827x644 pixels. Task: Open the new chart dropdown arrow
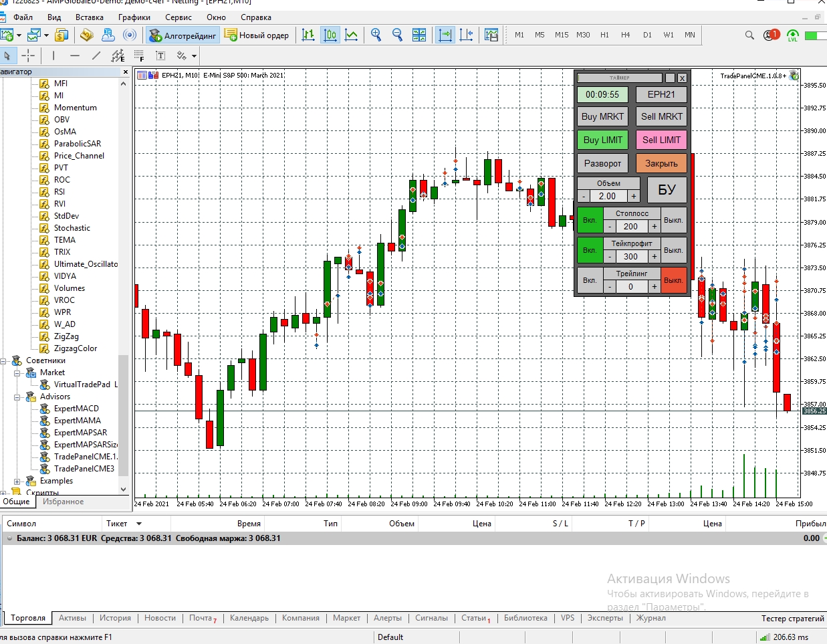pos(19,35)
